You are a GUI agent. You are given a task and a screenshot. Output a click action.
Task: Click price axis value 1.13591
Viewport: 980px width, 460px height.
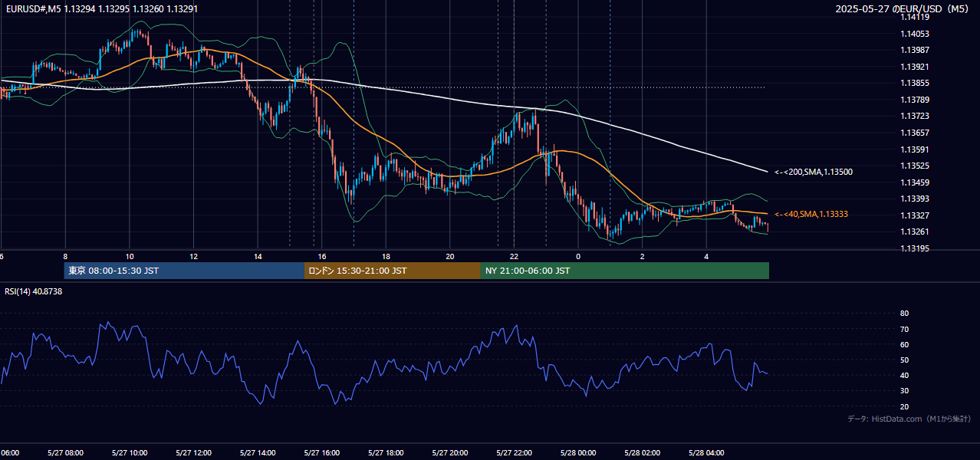(x=915, y=149)
